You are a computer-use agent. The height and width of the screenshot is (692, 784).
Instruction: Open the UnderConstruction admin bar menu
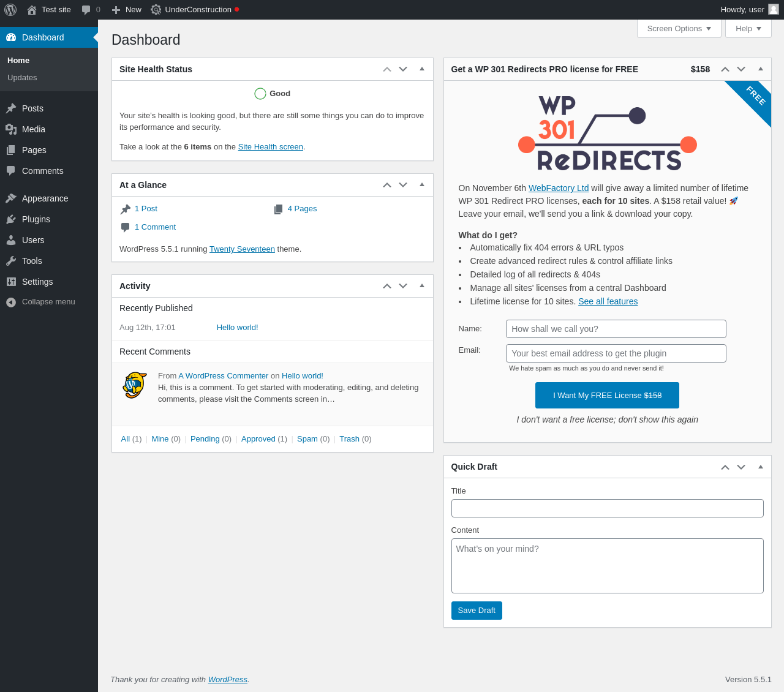point(195,10)
